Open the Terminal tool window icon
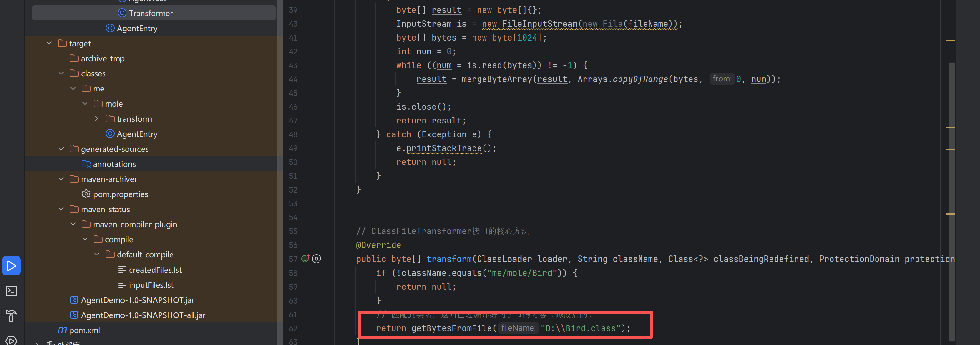The image size is (980, 345). tap(11, 291)
